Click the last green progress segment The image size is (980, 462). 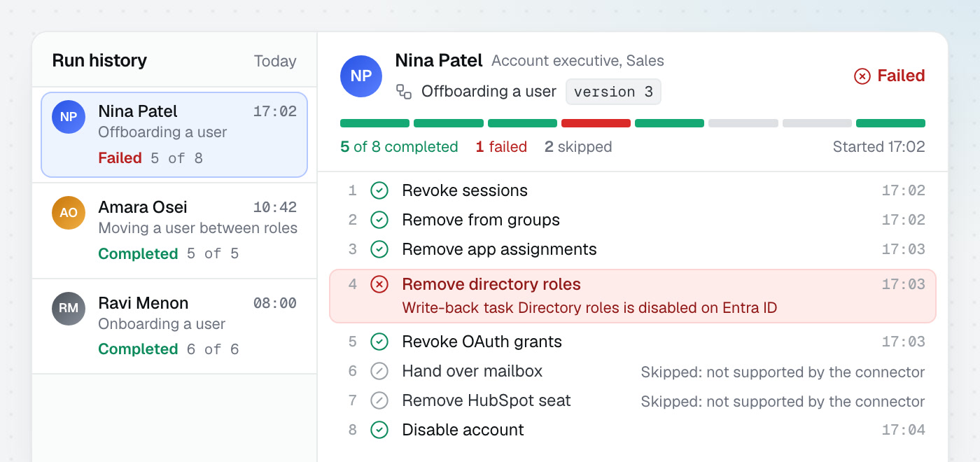click(x=890, y=123)
